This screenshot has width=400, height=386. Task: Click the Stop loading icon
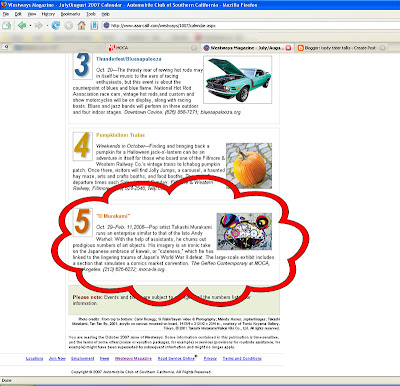coord(69,25)
